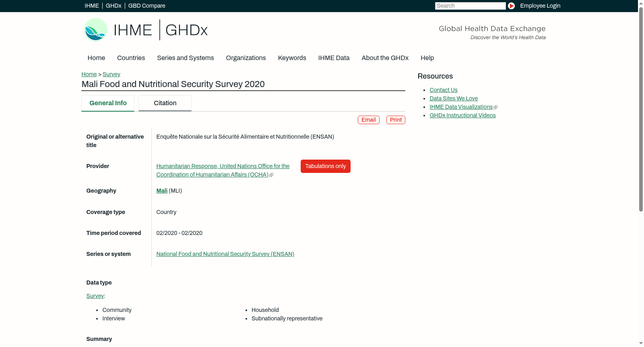Open the Home menu item

click(96, 58)
